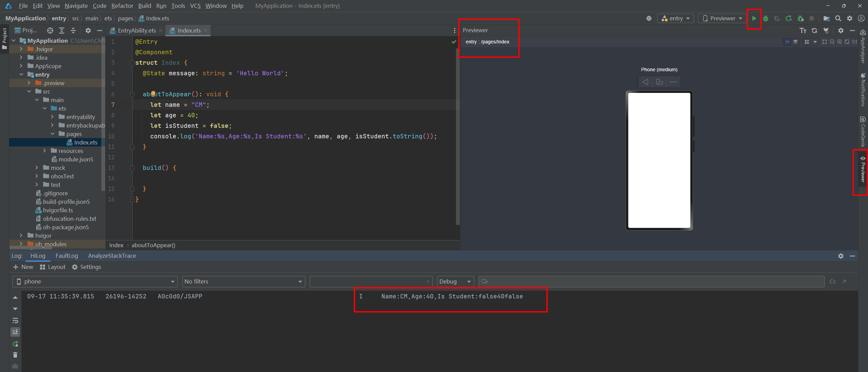This screenshot has width=868, height=372.
Task: Open the phone device dropdown in log
Action: 95,281
